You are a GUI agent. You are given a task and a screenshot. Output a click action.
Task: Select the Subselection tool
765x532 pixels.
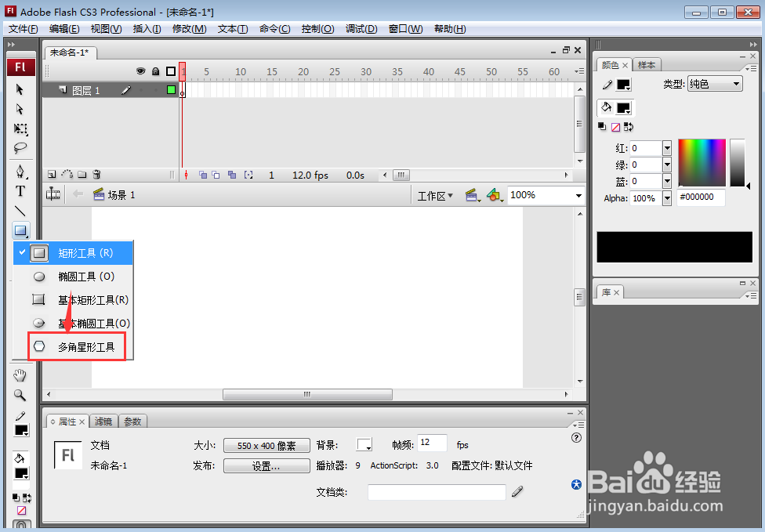click(x=20, y=109)
